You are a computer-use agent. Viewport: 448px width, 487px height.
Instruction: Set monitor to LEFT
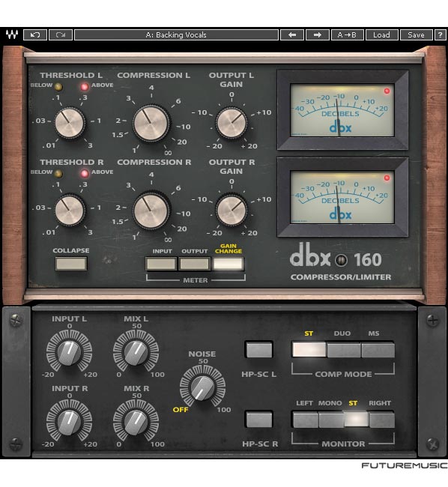(x=306, y=420)
